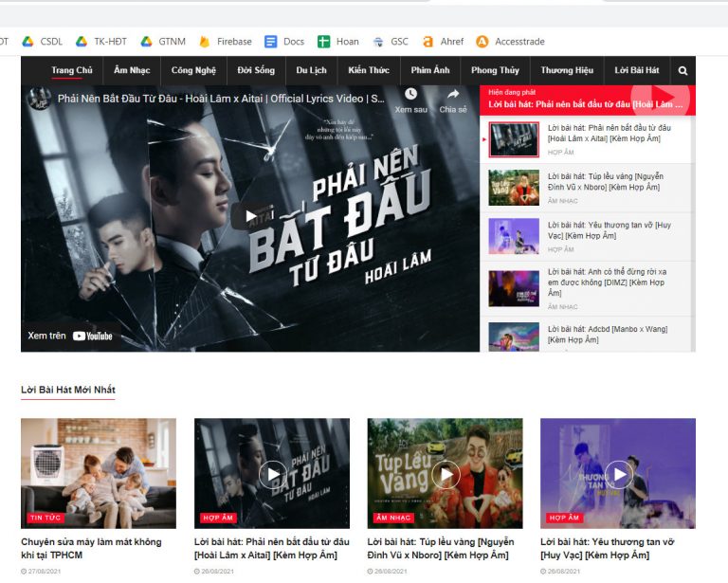Open the TK-HĐT bookmark
Viewport: 728px width, 583px height.
tap(101, 42)
